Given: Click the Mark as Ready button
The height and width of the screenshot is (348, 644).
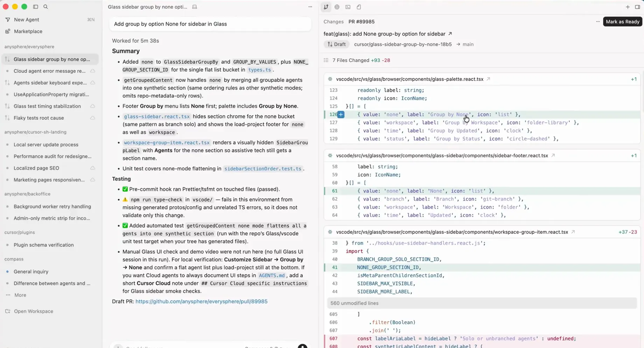Looking at the screenshot, I should tap(622, 22).
